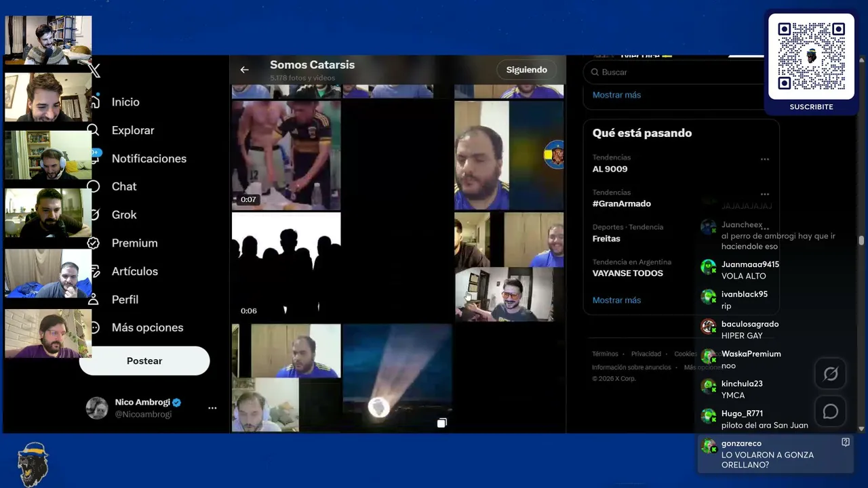Select username Juanmaaa9415 in chat
This screenshot has height=488, width=868.
point(750,264)
